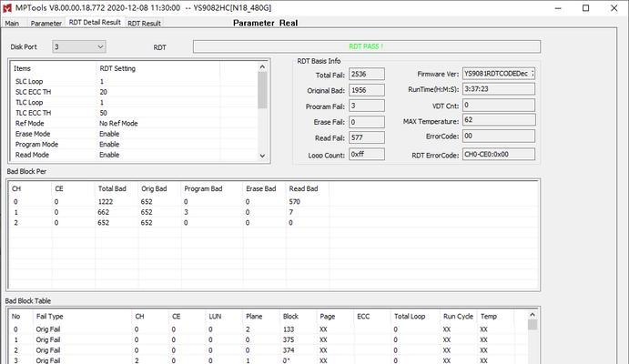629x364 pixels.
Task: Open the Parameter tab
Action: (x=46, y=23)
